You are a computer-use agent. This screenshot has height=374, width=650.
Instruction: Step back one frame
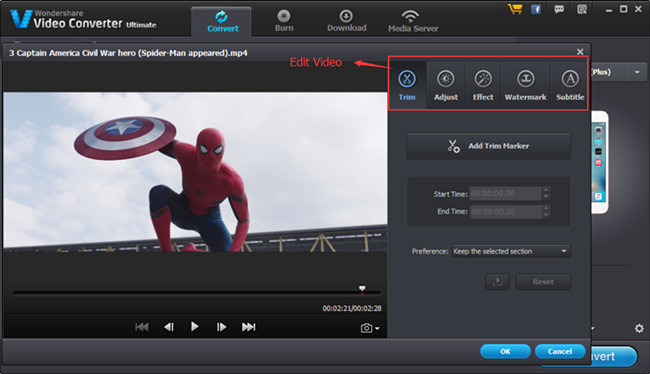[169, 327]
